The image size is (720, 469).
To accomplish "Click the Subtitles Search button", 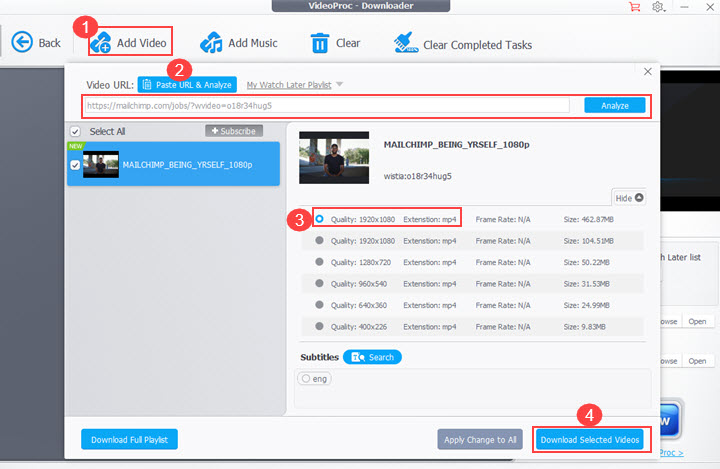I will pos(372,357).
